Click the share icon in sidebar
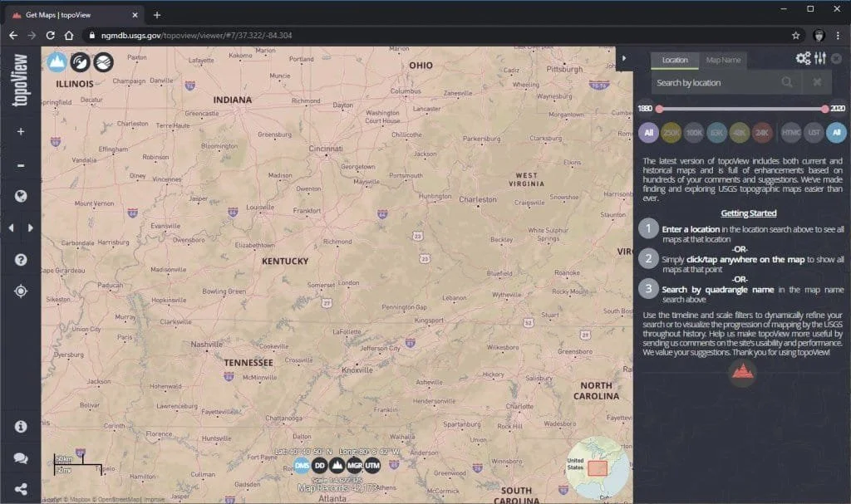 coord(21,489)
